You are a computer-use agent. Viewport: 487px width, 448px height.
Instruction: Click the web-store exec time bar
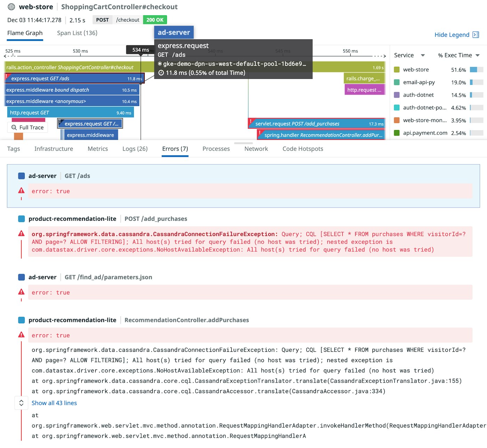pyautogui.click(x=477, y=70)
